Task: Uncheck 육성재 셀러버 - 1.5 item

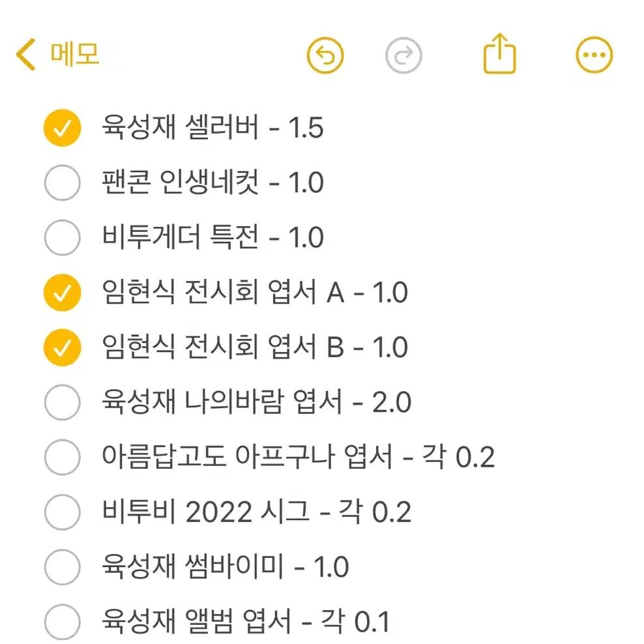Action: pos(63,128)
